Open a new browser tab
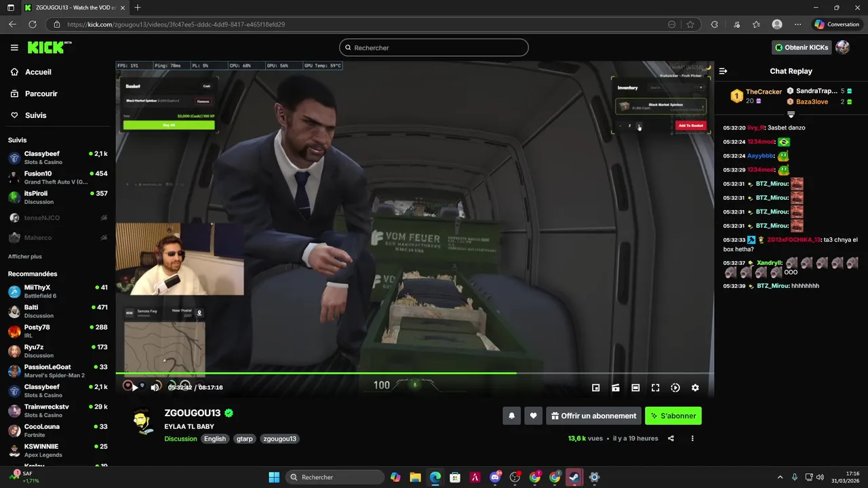This screenshot has width=868, height=488. coord(138,7)
